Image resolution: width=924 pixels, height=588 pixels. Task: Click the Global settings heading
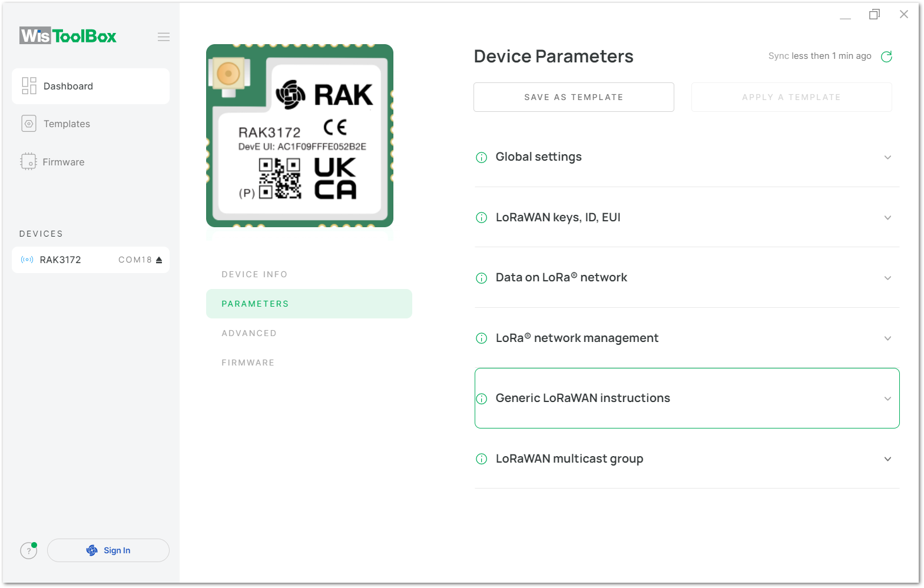tap(538, 157)
